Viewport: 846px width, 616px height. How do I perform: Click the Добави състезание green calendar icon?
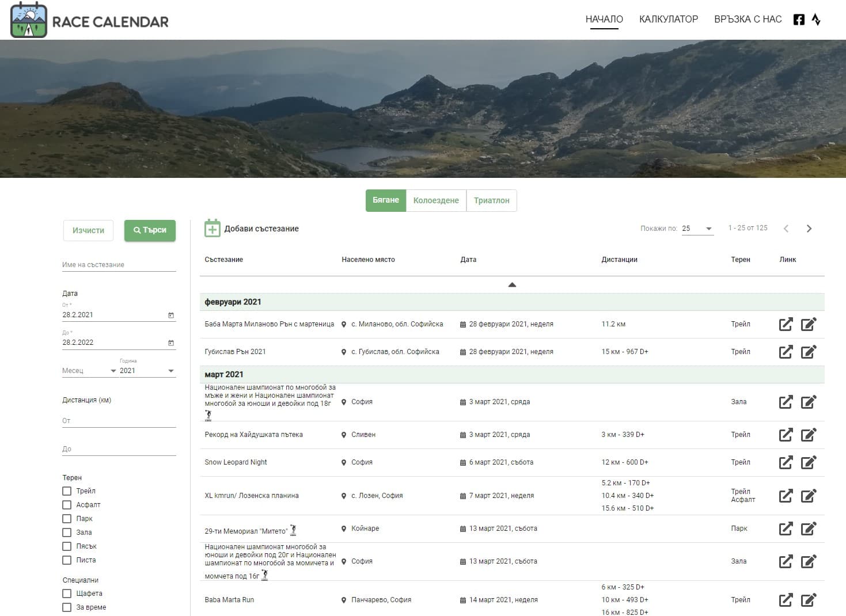213,229
